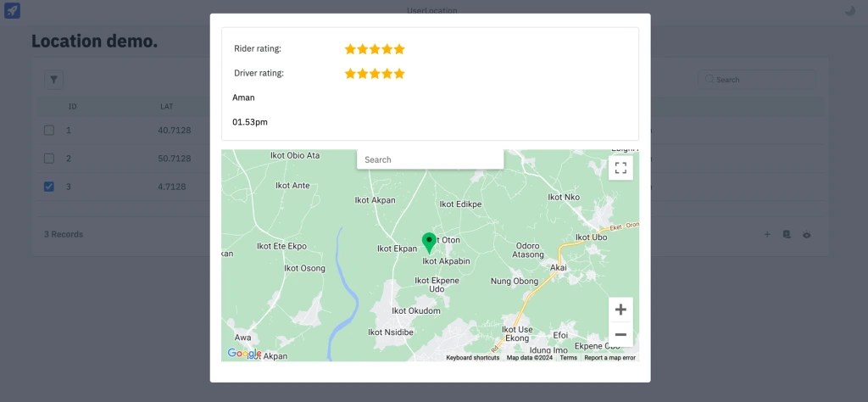The height and width of the screenshot is (402, 868).
Task: Click Ikot Obio Ata map label
Action: pyautogui.click(x=295, y=155)
